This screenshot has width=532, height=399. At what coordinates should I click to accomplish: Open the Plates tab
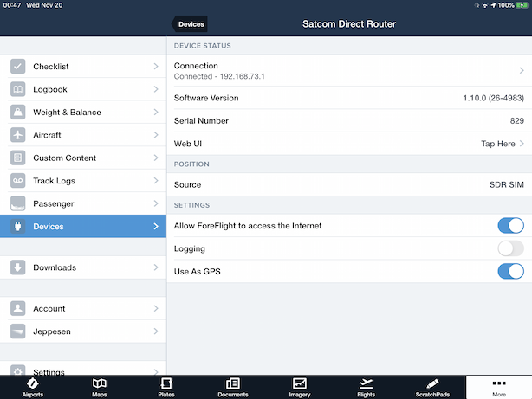[166, 388]
